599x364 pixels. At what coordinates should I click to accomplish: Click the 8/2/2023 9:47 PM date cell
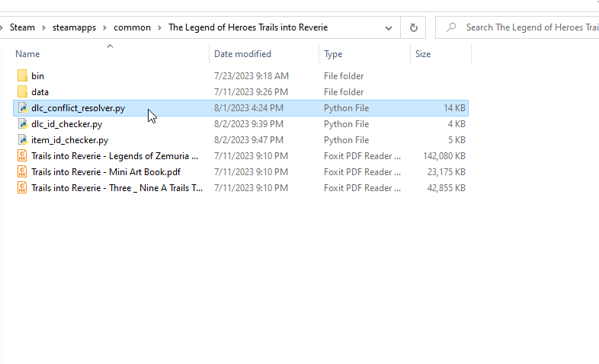248,140
